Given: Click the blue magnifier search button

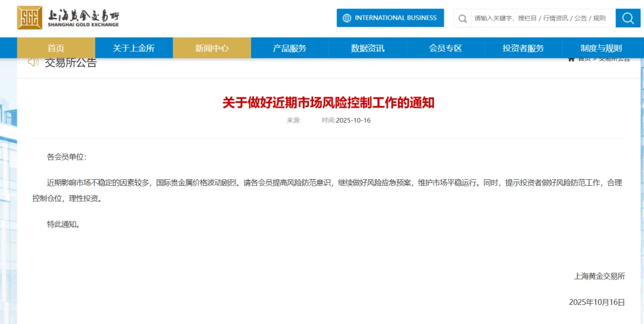Looking at the screenshot, I should coord(627,18).
